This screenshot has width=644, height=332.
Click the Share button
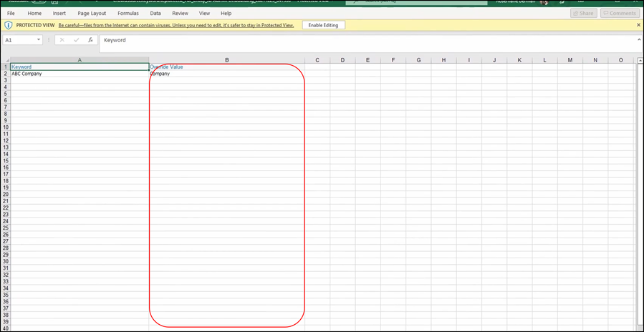click(x=583, y=14)
